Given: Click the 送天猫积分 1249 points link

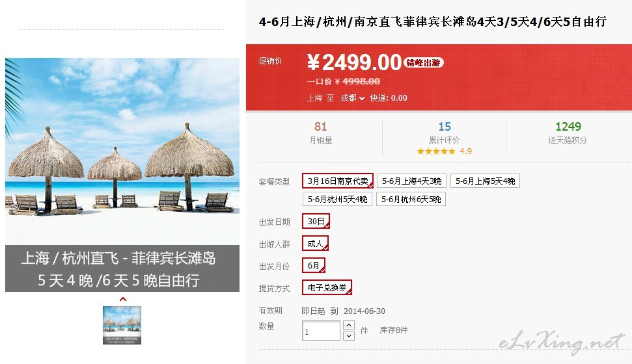Looking at the screenshot, I should click(x=568, y=133).
